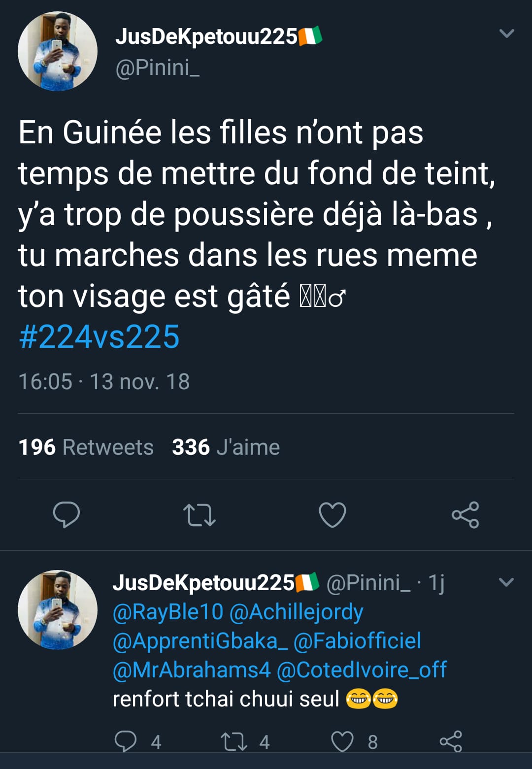Share the reply tweet
The height and width of the screenshot is (769, 532).
(451, 741)
